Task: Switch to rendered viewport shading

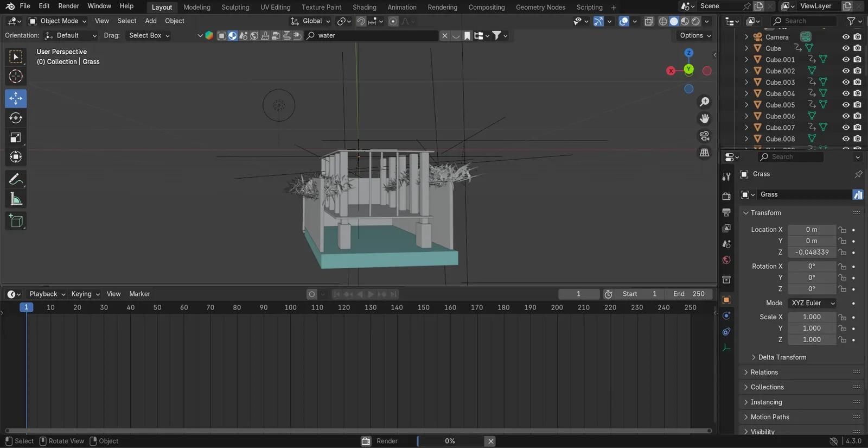Action: click(695, 21)
